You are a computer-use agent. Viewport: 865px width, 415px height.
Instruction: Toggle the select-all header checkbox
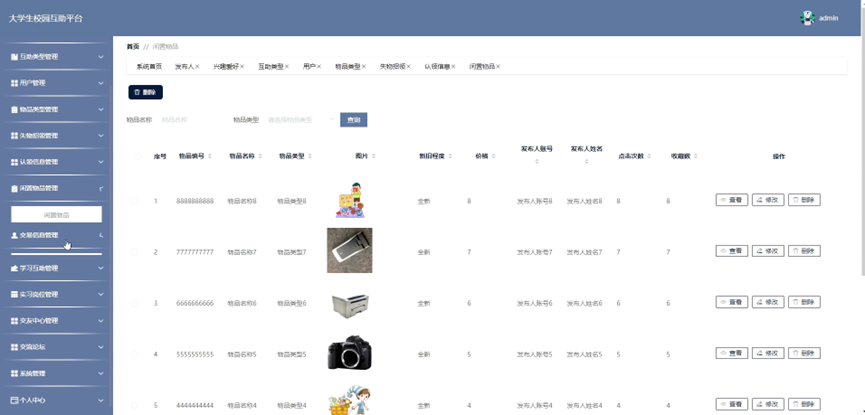point(137,157)
